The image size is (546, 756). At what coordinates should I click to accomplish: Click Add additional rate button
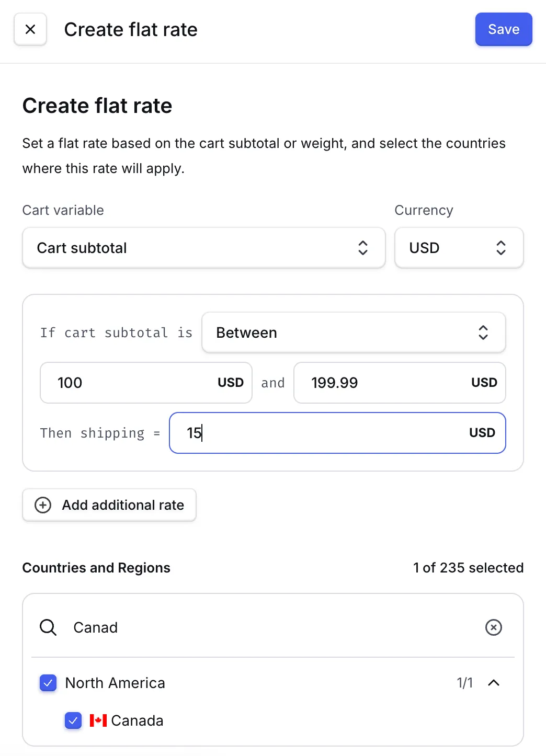109,505
